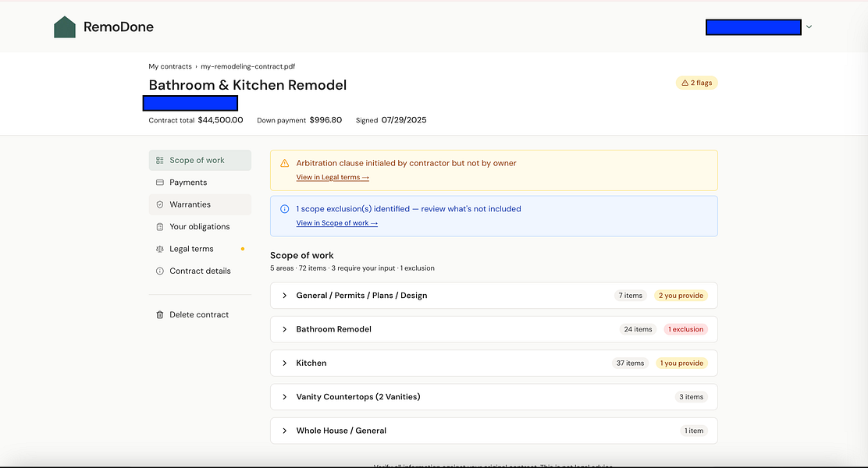This screenshot has height=468, width=868.
Task: Click the Delete contract trash icon
Action: [159, 314]
